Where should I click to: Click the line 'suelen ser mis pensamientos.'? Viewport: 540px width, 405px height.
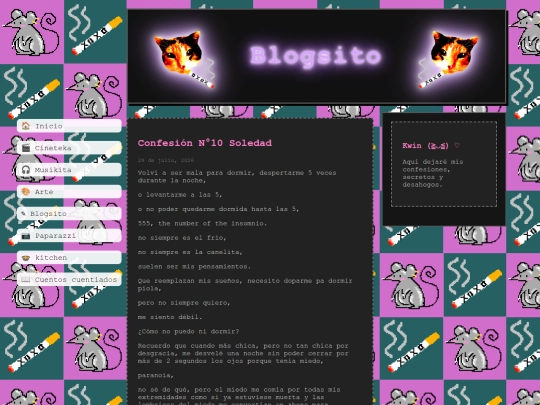(x=194, y=267)
